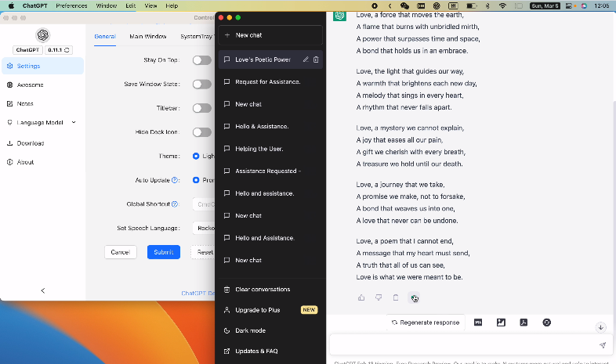The width and height of the screenshot is (616, 364).
Task: Click the moon icon for Dark mode
Action: [x=226, y=330]
